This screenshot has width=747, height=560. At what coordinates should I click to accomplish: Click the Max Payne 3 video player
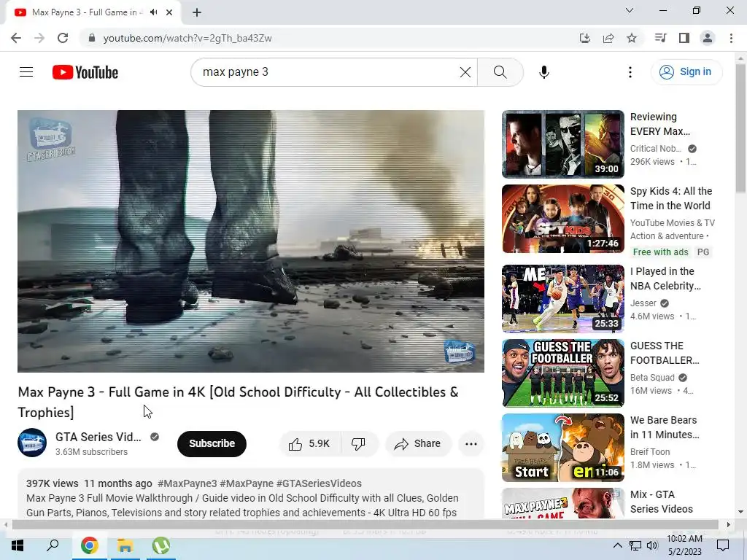point(251,241)
